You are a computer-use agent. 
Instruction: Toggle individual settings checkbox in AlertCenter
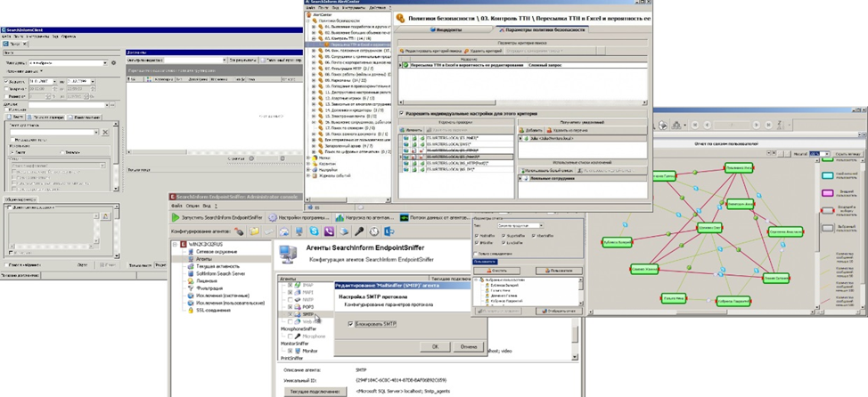click(401, 113)
